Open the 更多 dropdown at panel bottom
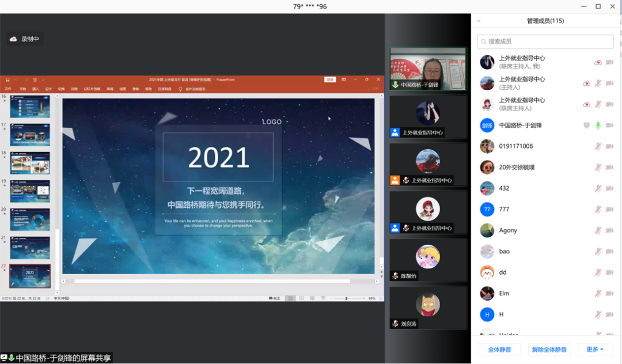The height and width of the screenshot is (364, 622). 594,350
